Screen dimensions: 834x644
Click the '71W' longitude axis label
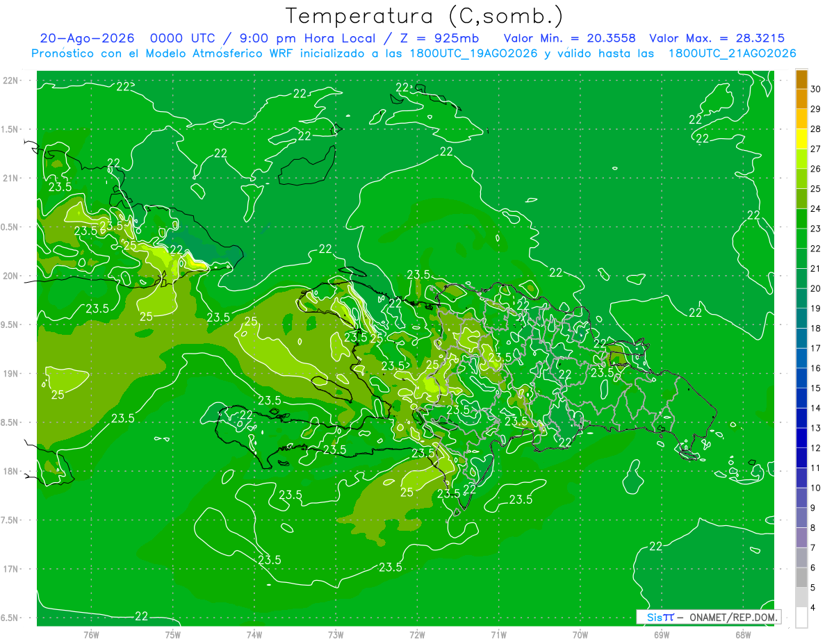(x=498, y=635)
